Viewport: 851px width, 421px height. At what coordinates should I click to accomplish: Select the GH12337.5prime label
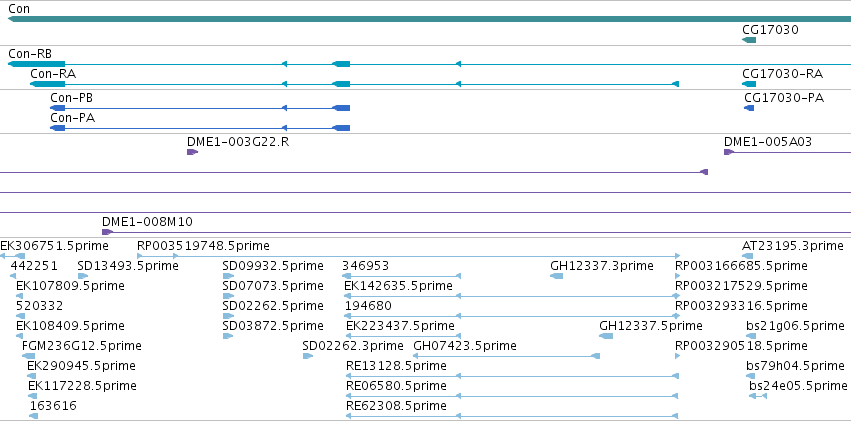(651, 326)
